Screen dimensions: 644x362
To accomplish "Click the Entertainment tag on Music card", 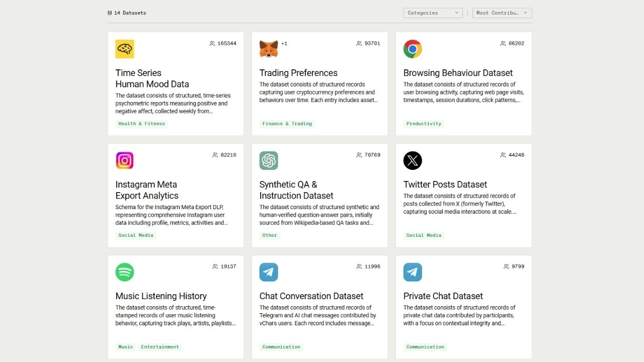I will click(x=160, y=347).
